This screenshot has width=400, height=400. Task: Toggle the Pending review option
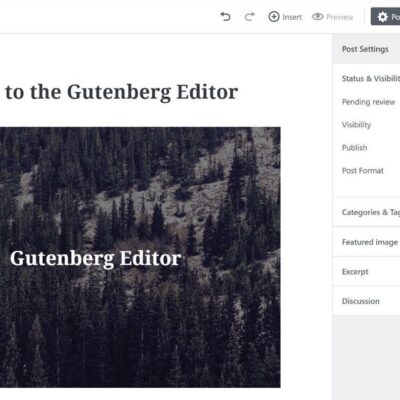click(x=368, y=102)
